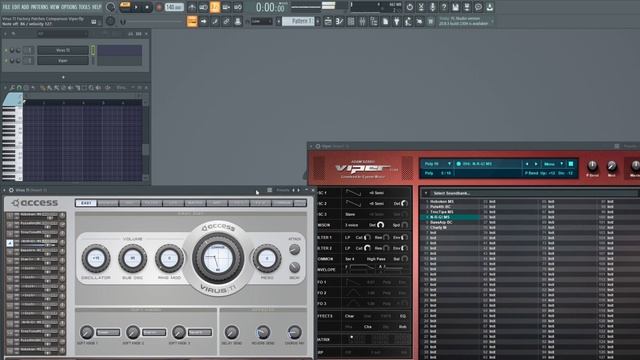
Task: Toggle channel select indicator for Viper
Action: 93,60
